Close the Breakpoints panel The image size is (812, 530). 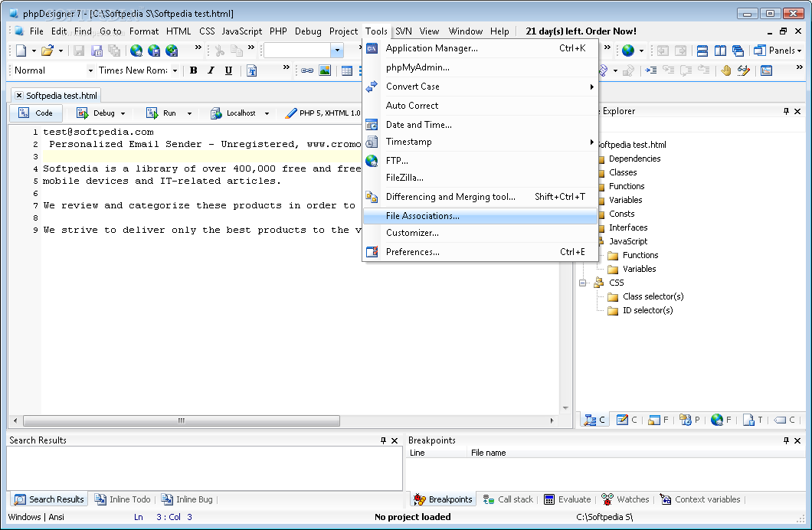pyautogui.click(x=797, y=440)
